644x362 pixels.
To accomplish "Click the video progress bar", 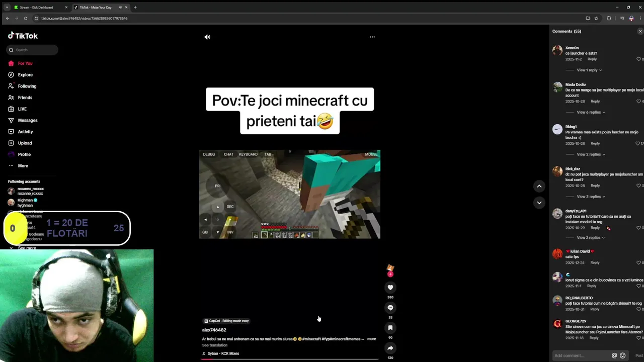I will pyautogui.click(x=290, y=359).
